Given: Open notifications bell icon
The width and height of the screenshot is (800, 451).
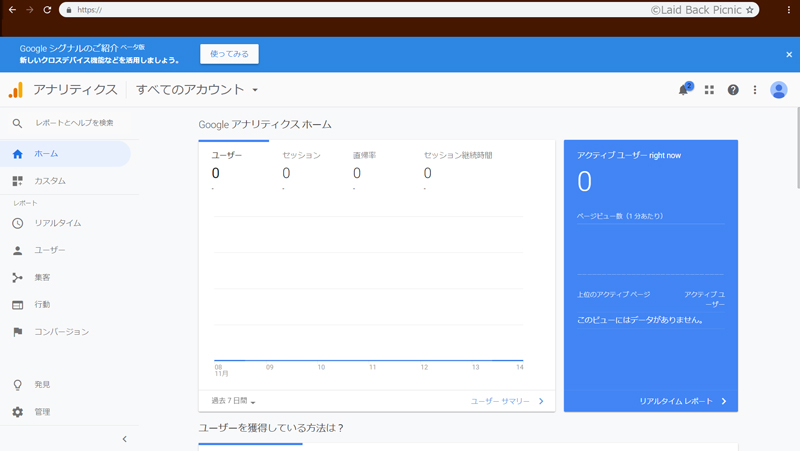Looking at the screenshot, I should coord(684,90).
